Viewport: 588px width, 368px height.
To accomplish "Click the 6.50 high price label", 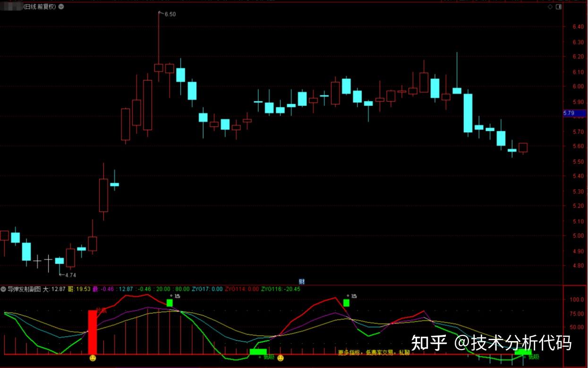I will pyautogui.click(x=170, y=15).
